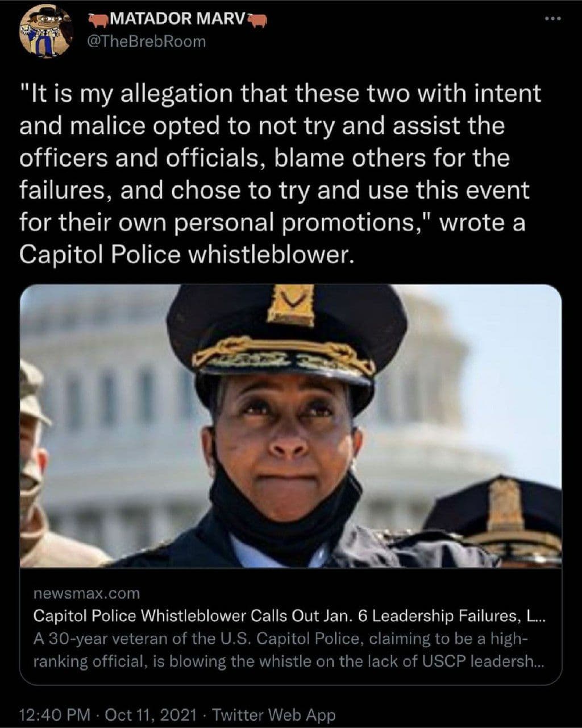Screen dimensions: 582x728
Task: Open the link preview photo of police chief
Action: pyautogui.click(x=291, y=425)
